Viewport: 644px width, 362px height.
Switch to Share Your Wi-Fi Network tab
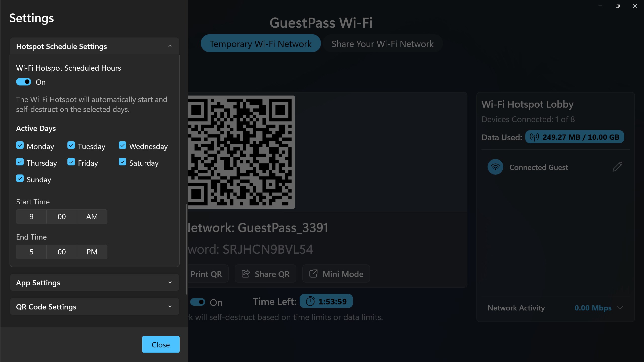(x=382, y=44)
